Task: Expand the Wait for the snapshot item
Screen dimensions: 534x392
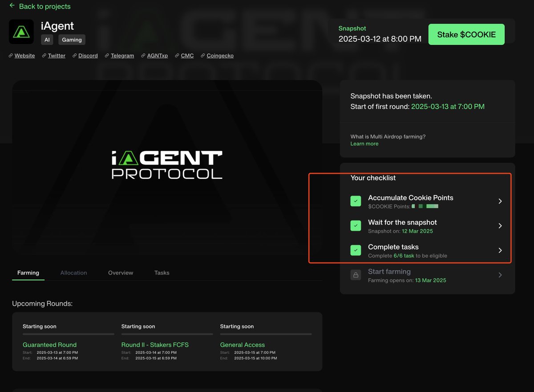Action: click(500, 226)
